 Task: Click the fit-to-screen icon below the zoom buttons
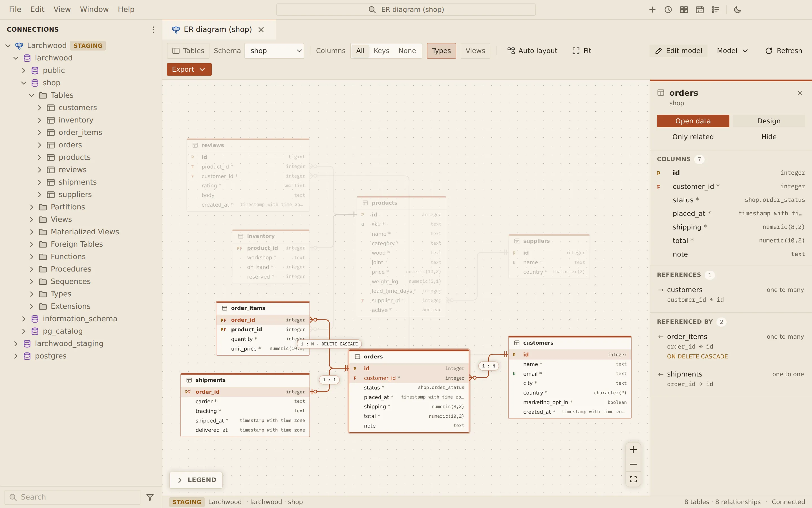[x=633, y=479]
